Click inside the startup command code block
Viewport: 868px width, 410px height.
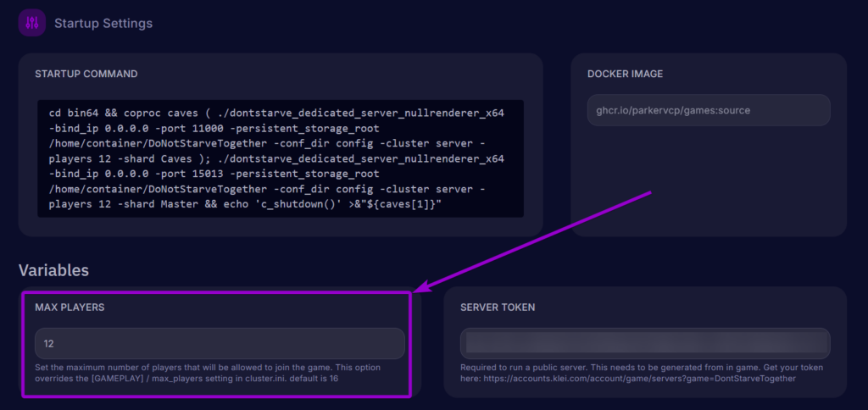pyautogui.click(x=280, y=158)
